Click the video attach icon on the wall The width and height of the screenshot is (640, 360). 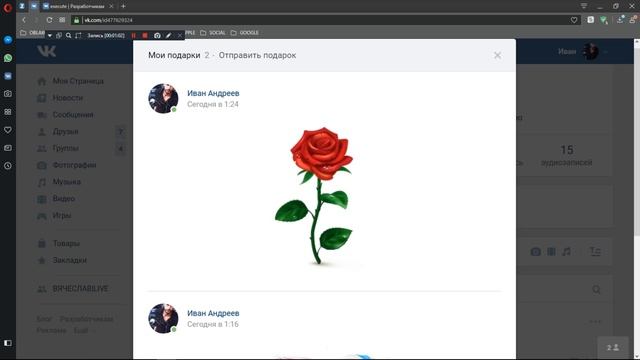(551, 251)
